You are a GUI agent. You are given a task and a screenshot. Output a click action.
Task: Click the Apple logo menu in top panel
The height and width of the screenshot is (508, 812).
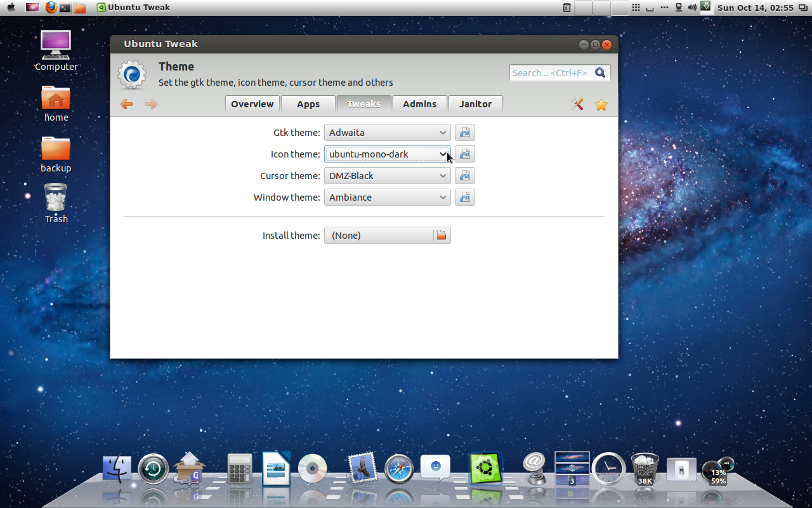(11, 8)
